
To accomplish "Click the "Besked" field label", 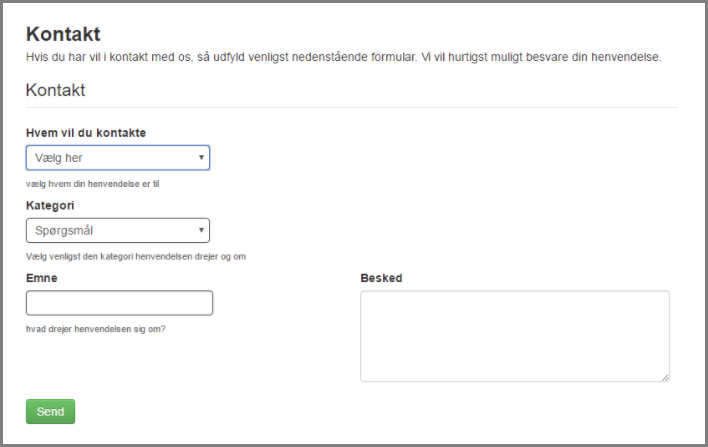I will coord(381,277).
